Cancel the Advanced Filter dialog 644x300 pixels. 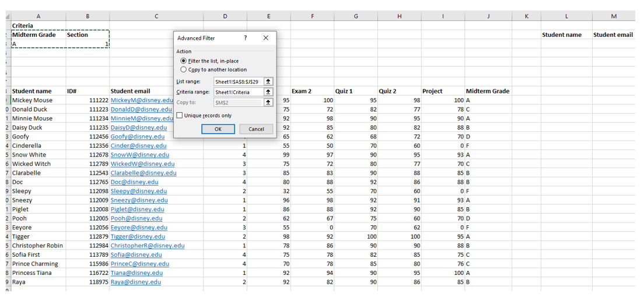(256, 129)
